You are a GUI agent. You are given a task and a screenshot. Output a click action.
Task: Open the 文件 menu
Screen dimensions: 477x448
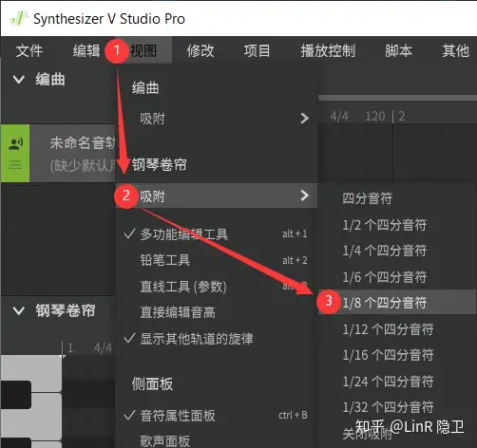click(x=29, y=50)
